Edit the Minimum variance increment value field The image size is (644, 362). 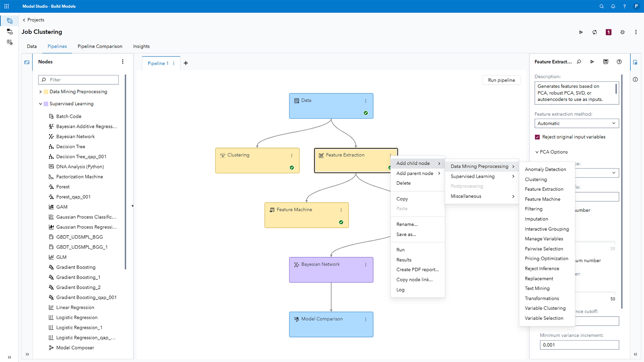click(x=579, y=345)
